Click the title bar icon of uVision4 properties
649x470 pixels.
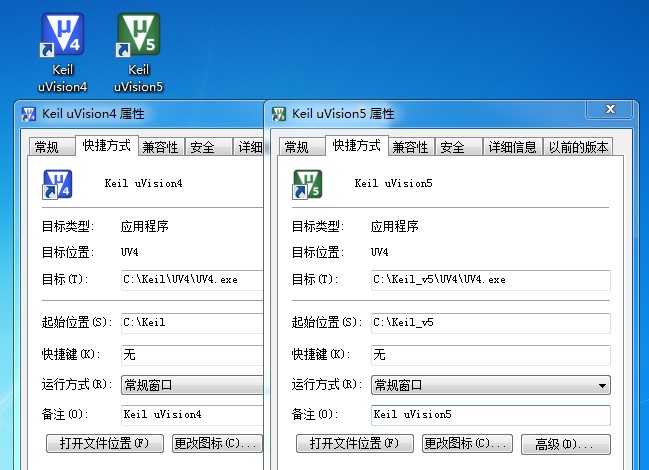coord(29,114)
